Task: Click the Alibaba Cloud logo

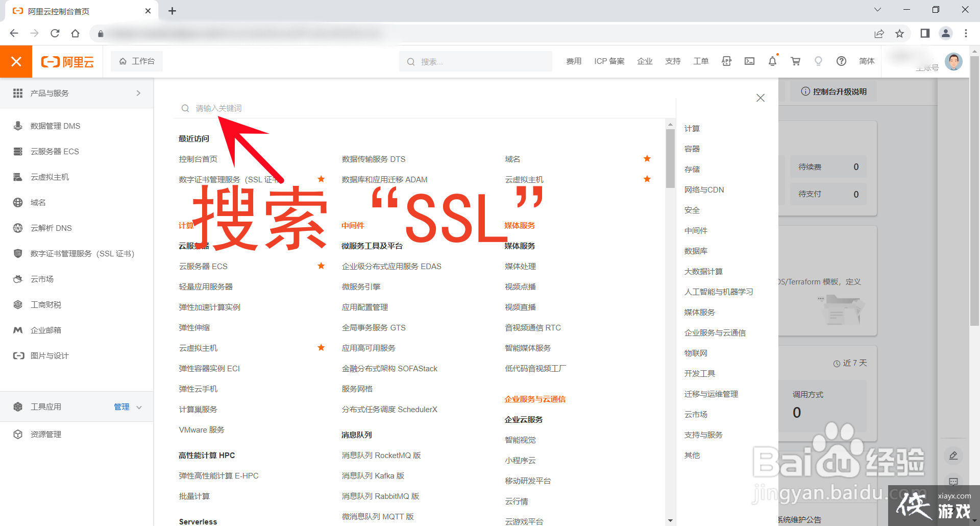Action: (67, 62)
